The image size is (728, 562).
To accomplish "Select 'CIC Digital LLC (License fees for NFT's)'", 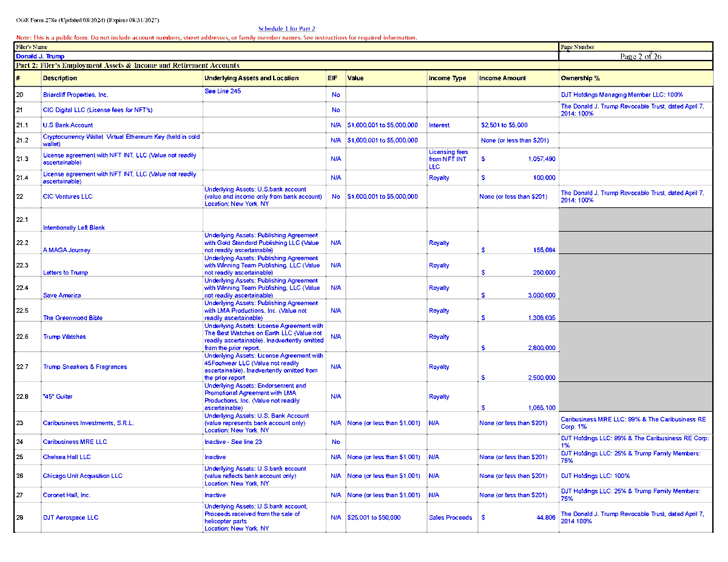I will click(x=98, y=110).
